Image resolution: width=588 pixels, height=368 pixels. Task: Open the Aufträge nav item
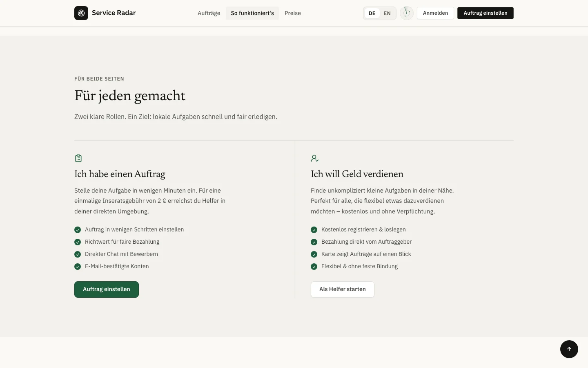(x=209, y=13)
